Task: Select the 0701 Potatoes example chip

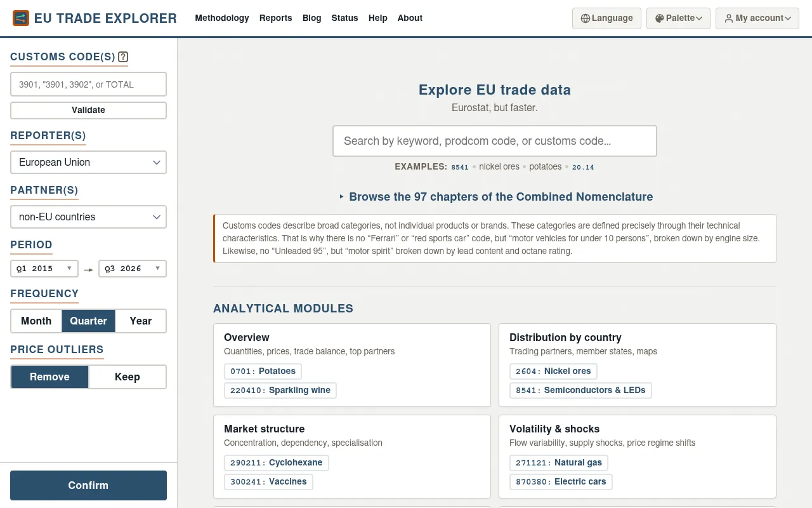Action: 263,371
